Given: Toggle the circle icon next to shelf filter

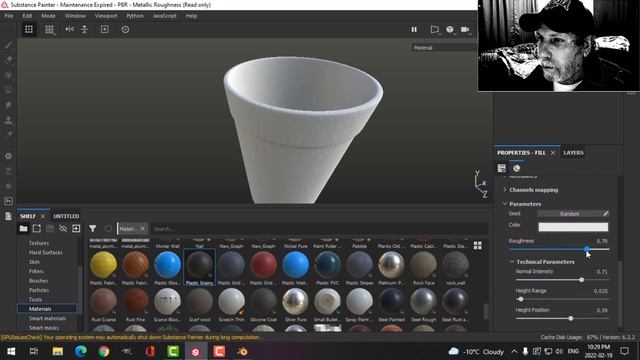Looking at the screenshot, I should [108, 229].
